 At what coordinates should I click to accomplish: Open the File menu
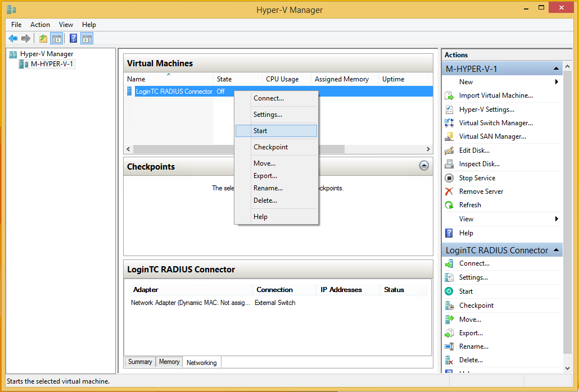(x=16, y=25)
